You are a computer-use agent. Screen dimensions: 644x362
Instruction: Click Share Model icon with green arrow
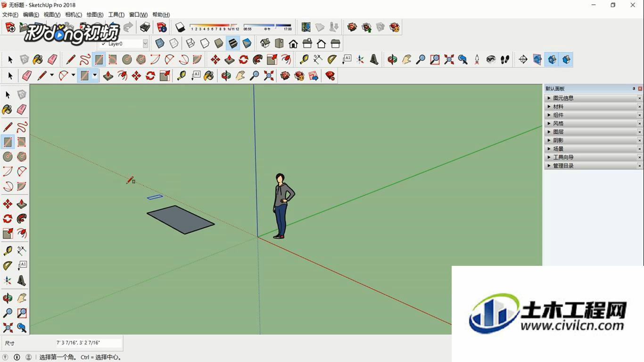[x=366, y=27]
